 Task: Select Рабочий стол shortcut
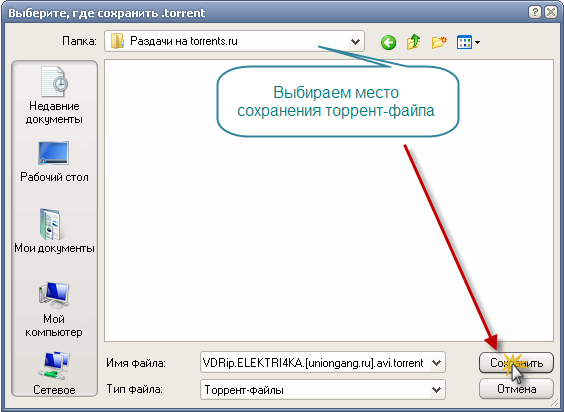pyautogui.click(x=54, y=162)
